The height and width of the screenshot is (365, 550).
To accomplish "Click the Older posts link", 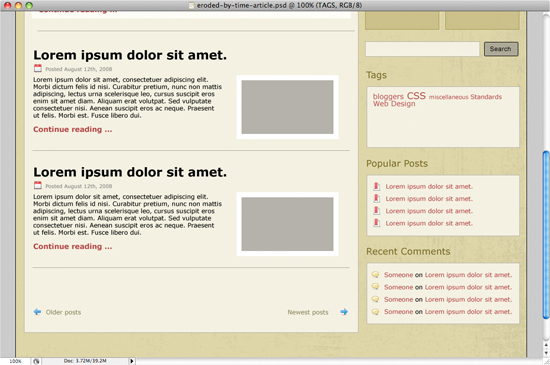I will point(63,312).
